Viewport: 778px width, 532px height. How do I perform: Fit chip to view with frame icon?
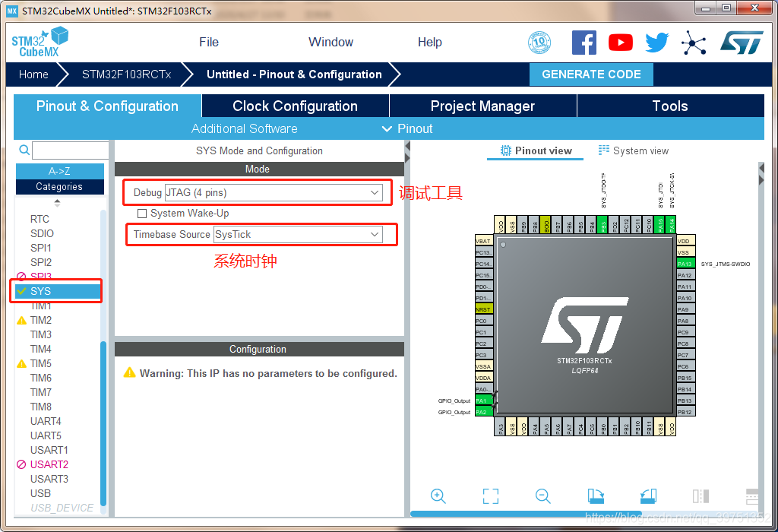point(491,496)
